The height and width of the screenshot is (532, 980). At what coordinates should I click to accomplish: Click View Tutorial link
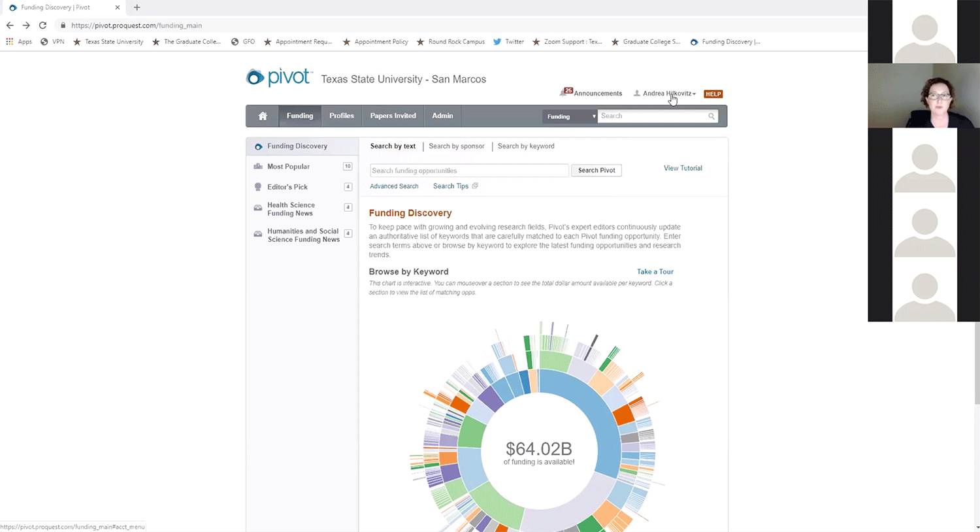coord(683,168)
